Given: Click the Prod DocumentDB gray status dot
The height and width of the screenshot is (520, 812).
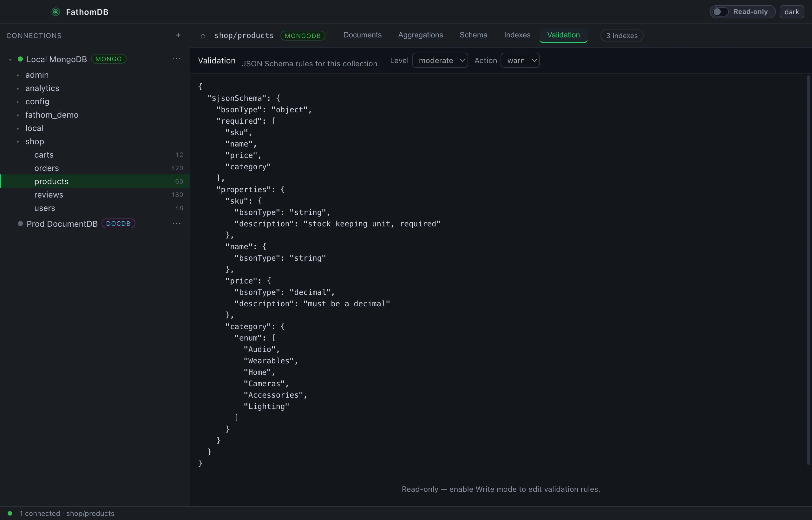Looking at the screenshot, I should click(20, 224).
